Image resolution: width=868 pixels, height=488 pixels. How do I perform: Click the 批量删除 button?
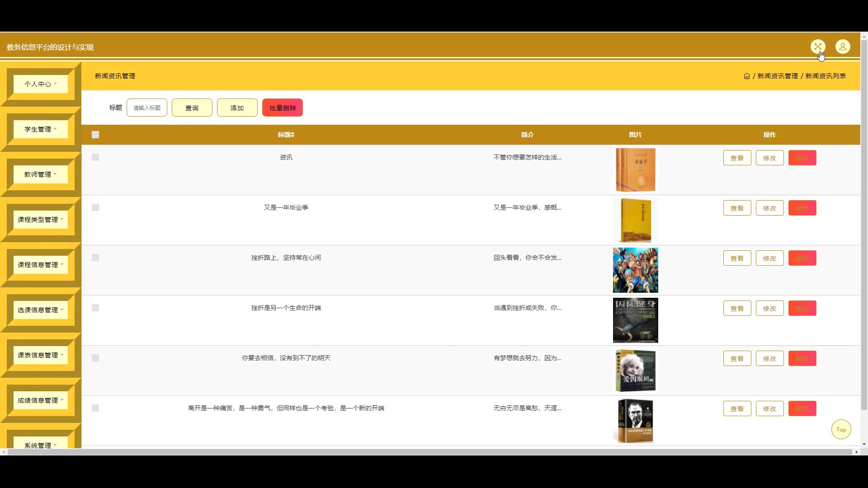(283, 108)
